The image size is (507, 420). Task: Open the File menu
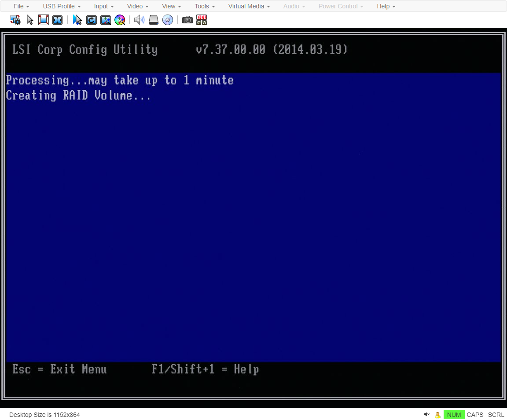point(21,6)
